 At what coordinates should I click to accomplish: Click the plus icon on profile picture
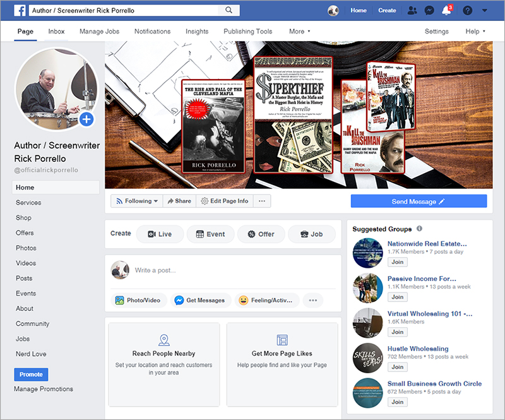point(86,119)
